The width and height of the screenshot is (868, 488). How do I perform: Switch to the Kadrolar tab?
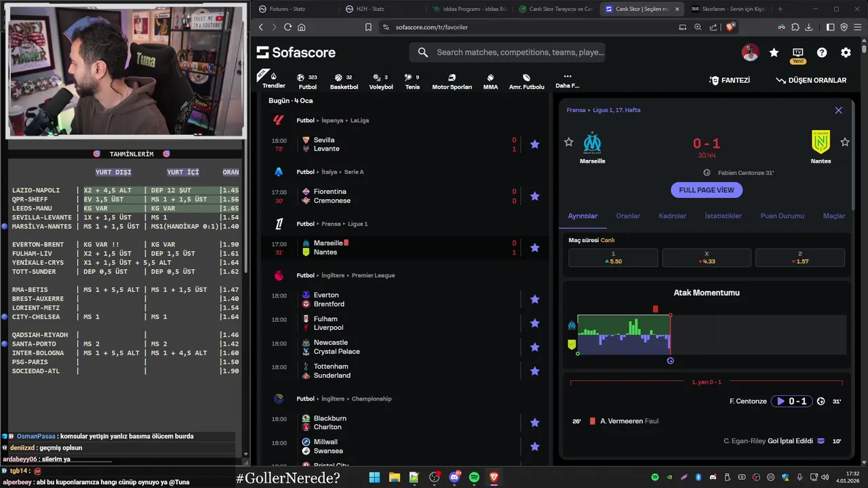pyautogui.click(x=673, y=216)
